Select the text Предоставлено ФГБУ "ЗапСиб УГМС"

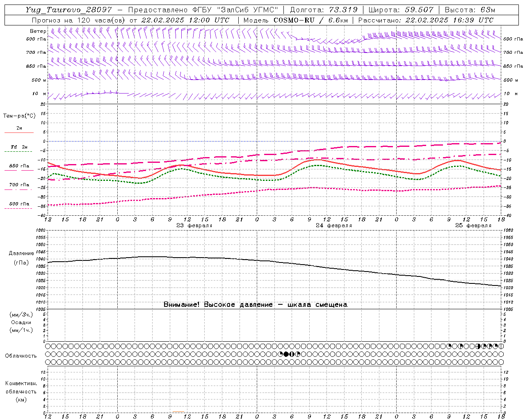[203, 10]
